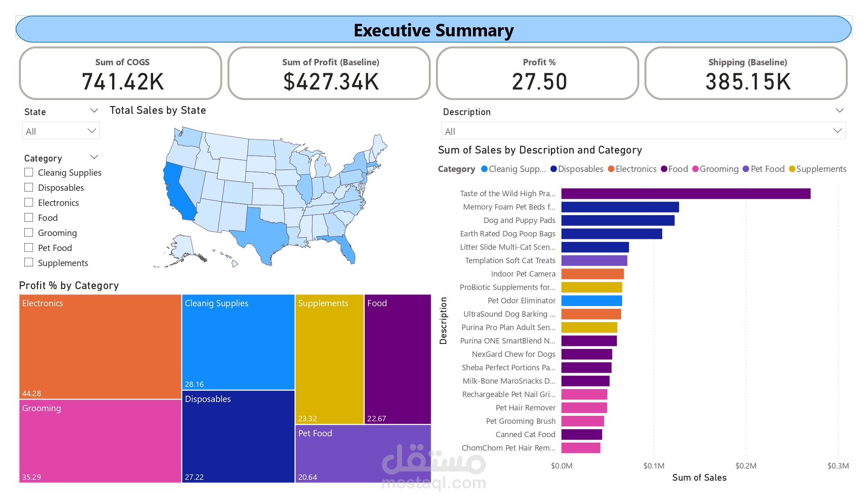The width and height of the screenshot is (868, 502).
Task: Click the Executive Summary header banner
Action: pyautogui.click(x=434, y=29)
